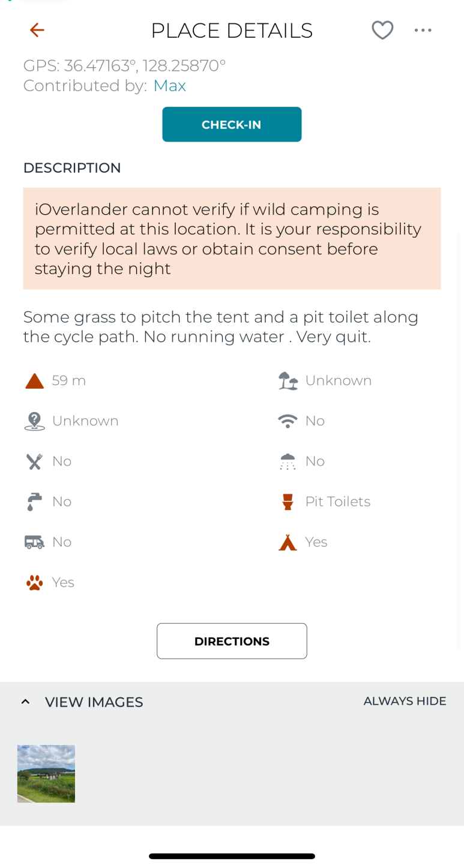Open the three-dots more options menu
Screen dimensions: 464x868
423,30
